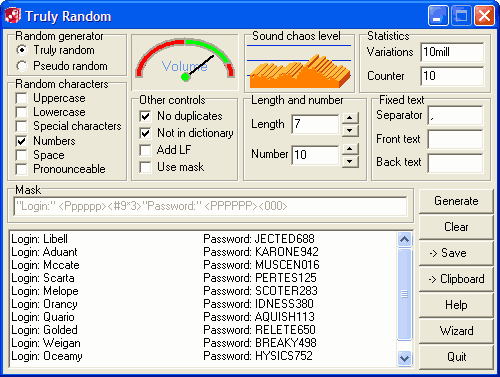This screenshot has height=377, width=500.
Task: Click the result line 'Login: Quario'
Action: (43, 317)
